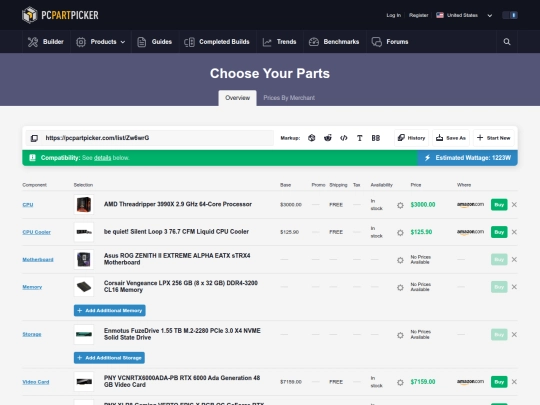Viewport: 540px width, 405px height.
Task: Open the compatibility details link
Action: coord(103,158)
